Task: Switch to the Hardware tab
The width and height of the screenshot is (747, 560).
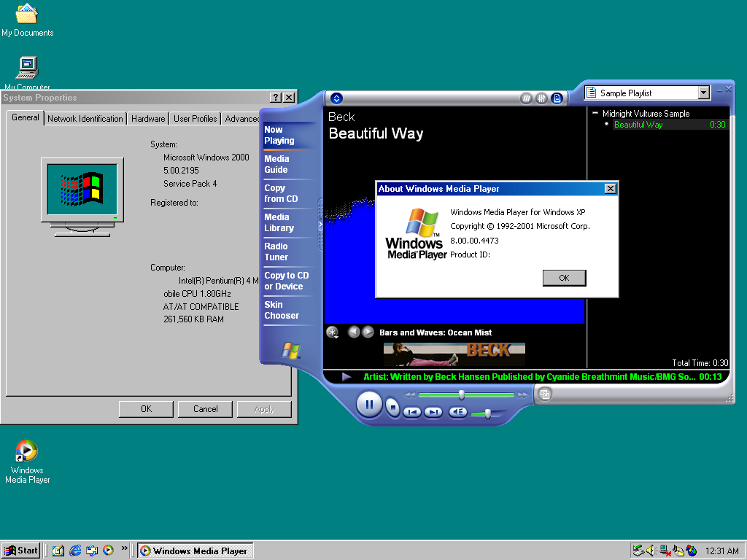Action: 148,119
